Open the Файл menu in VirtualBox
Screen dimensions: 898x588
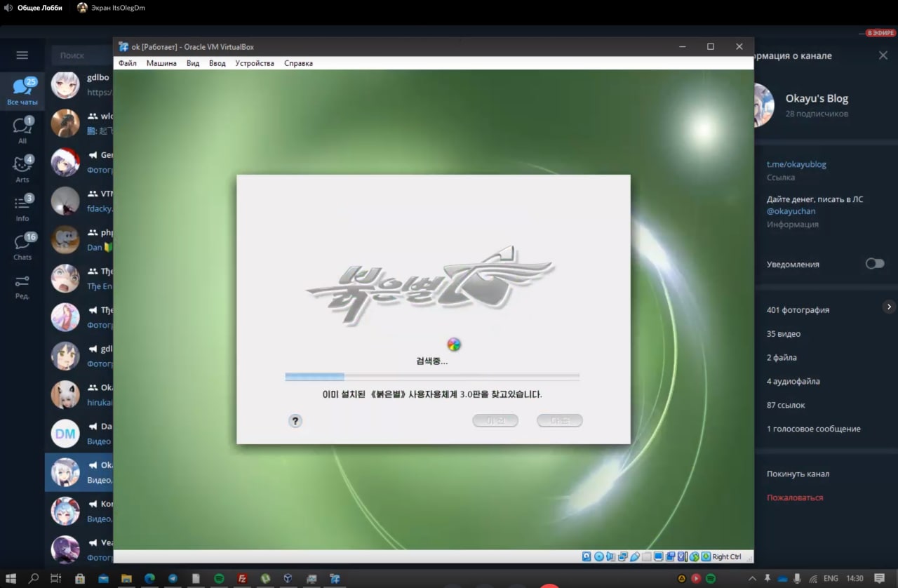click(128, 63)
